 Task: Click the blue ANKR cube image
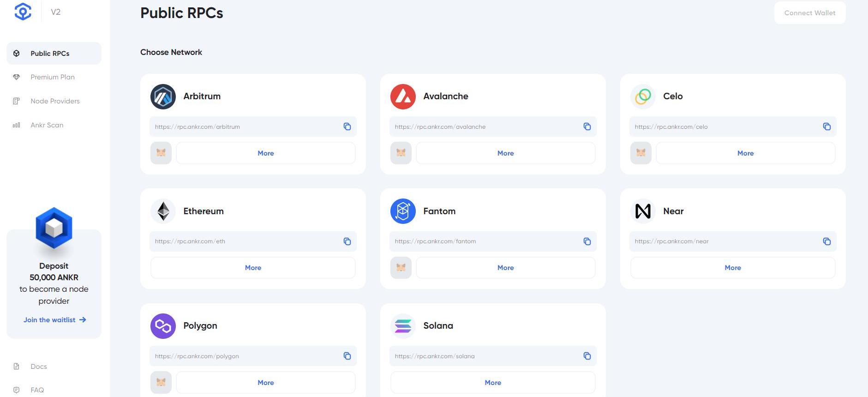54,229
